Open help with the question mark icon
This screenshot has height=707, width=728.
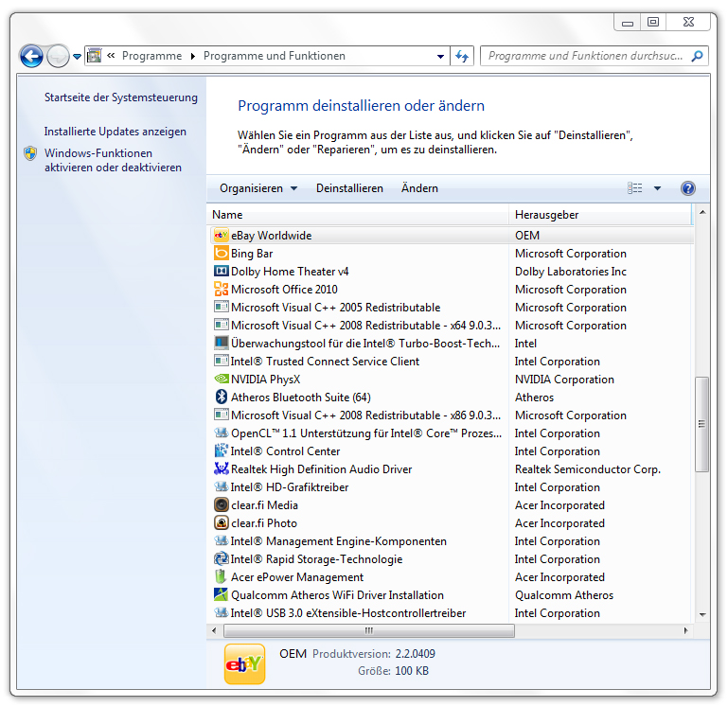(x=687, y=188)
